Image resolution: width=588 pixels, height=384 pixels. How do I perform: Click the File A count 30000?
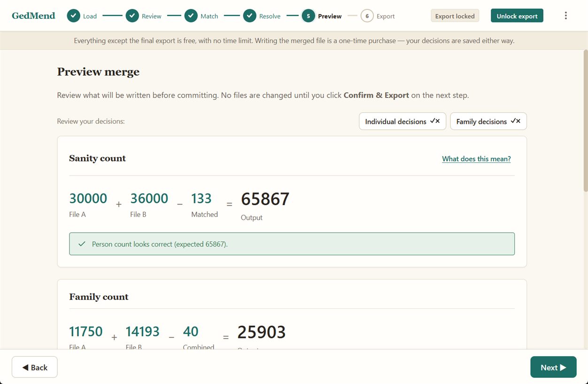click(88, 199)
